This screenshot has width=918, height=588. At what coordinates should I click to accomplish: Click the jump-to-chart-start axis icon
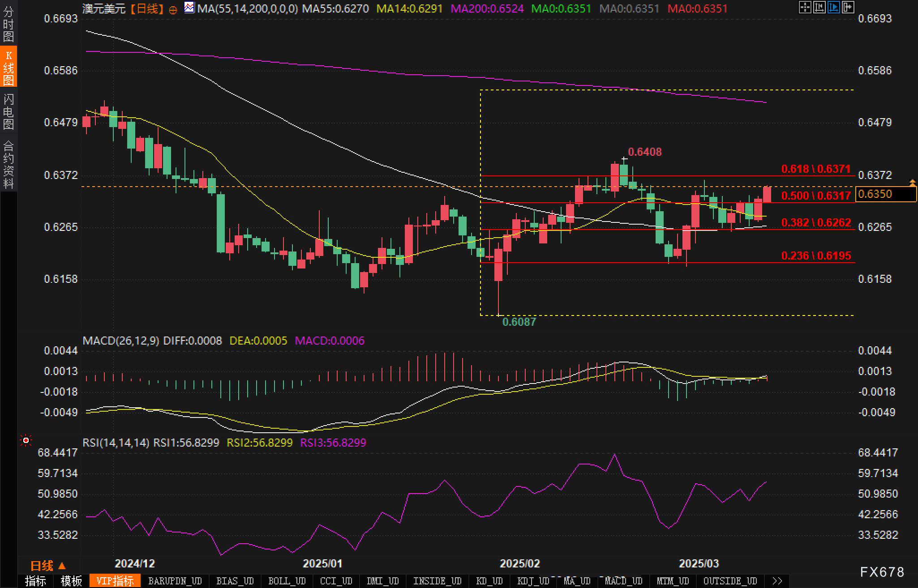(x=819, y=7)
